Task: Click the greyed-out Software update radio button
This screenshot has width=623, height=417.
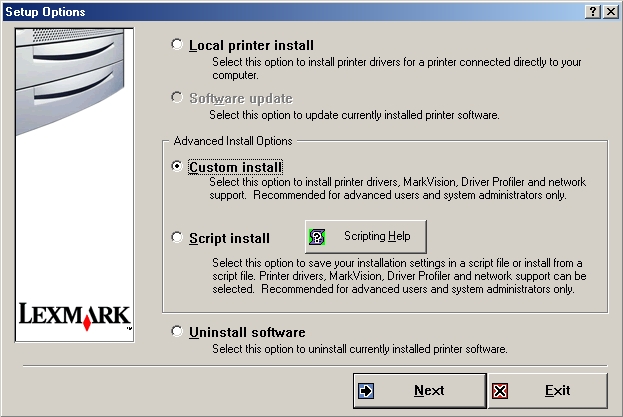Action: [178, 98]
